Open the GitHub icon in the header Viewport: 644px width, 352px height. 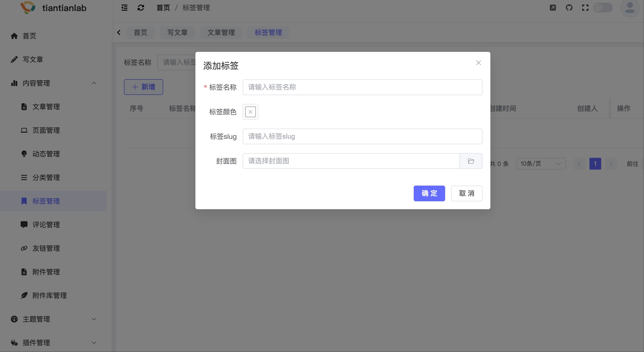(569, 8)
